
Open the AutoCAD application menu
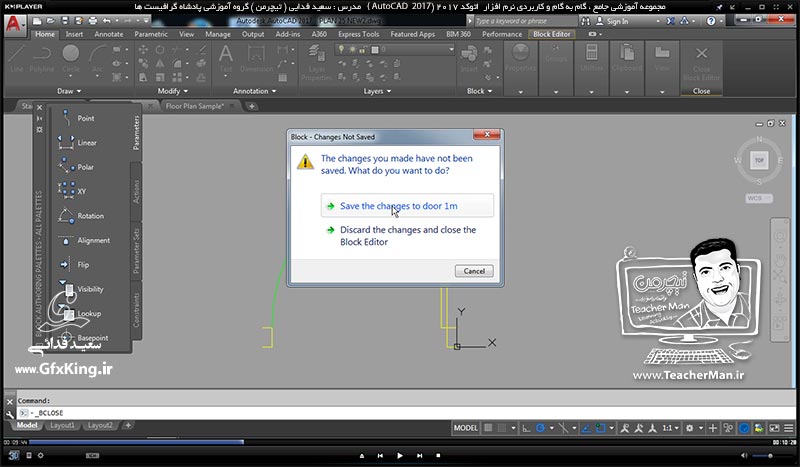(14, 24)
